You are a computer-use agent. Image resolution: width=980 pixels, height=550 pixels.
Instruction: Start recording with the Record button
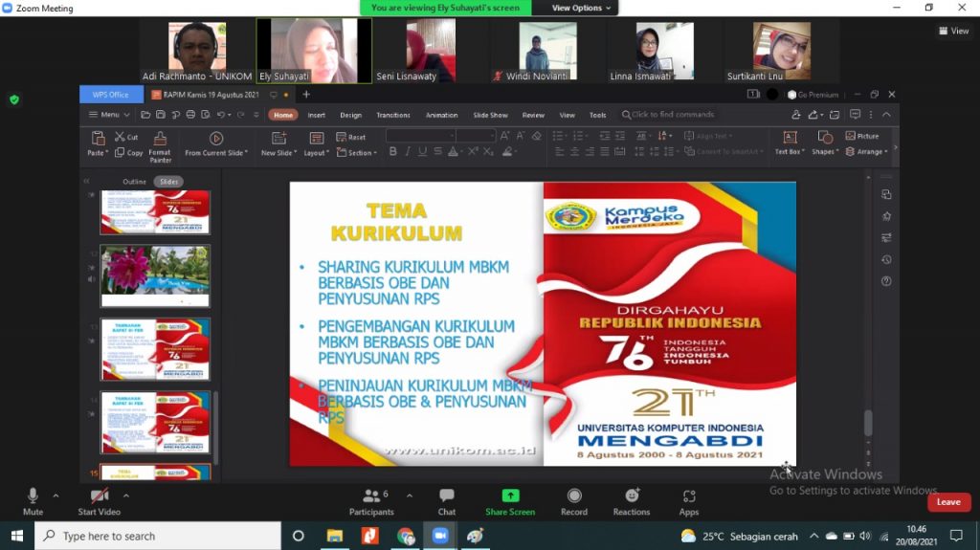(x=574, y=502)
